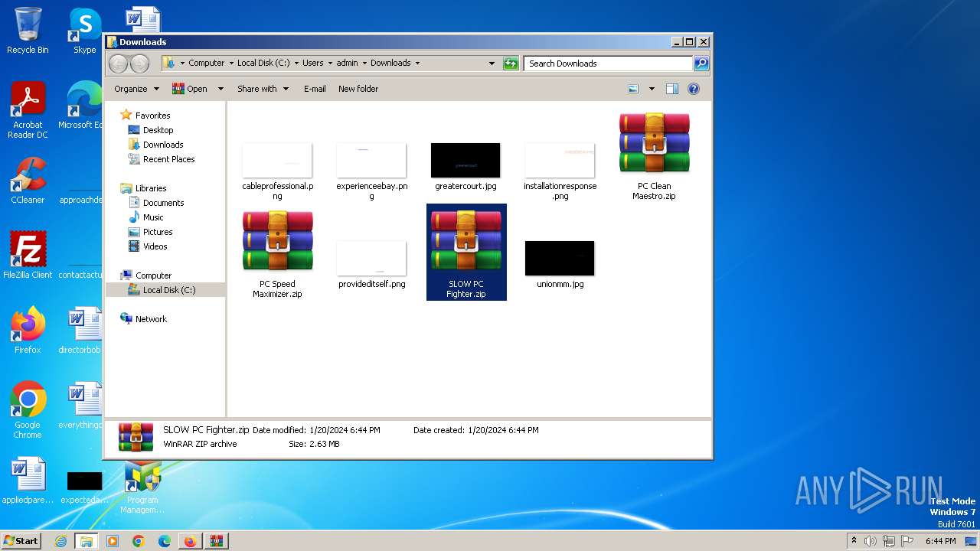This screenshot has width=980, height=551.
Task: Launch Internet Explorer from the taskbar
Action: 60,541
